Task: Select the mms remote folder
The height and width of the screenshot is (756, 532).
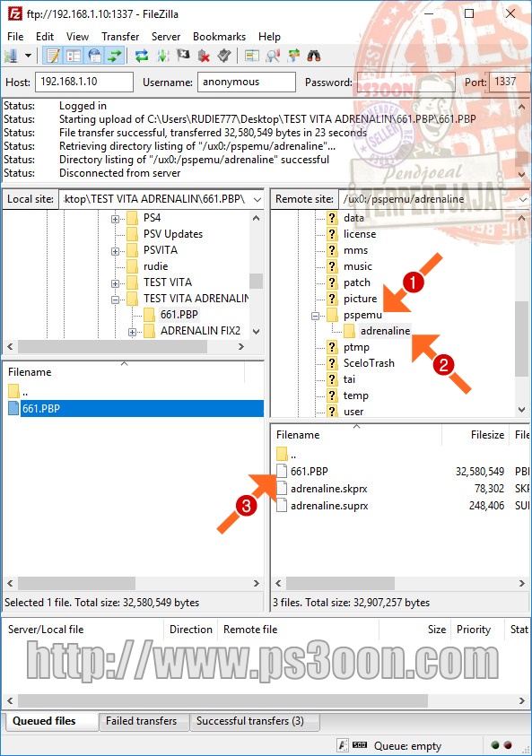Action: click(x=356, y=250)
